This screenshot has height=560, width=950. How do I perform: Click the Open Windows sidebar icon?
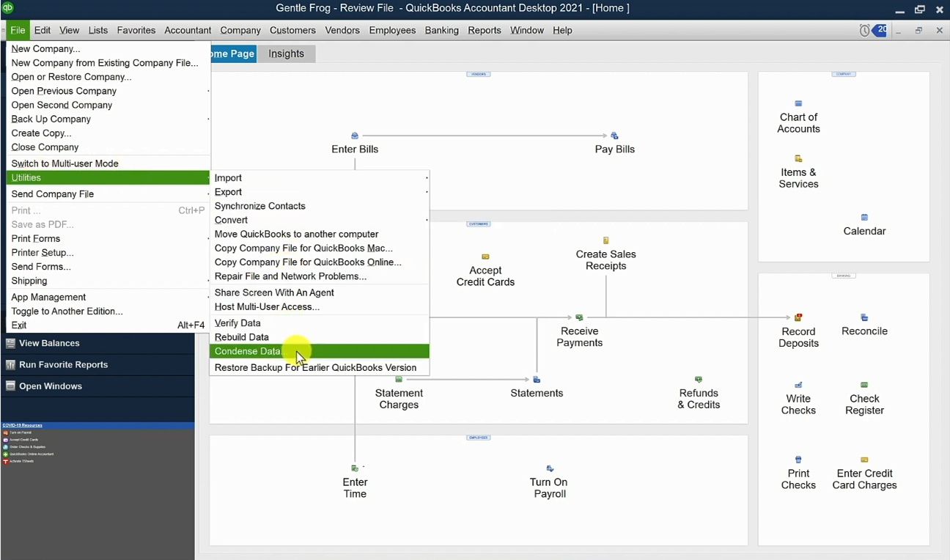[x=10, y=386]
